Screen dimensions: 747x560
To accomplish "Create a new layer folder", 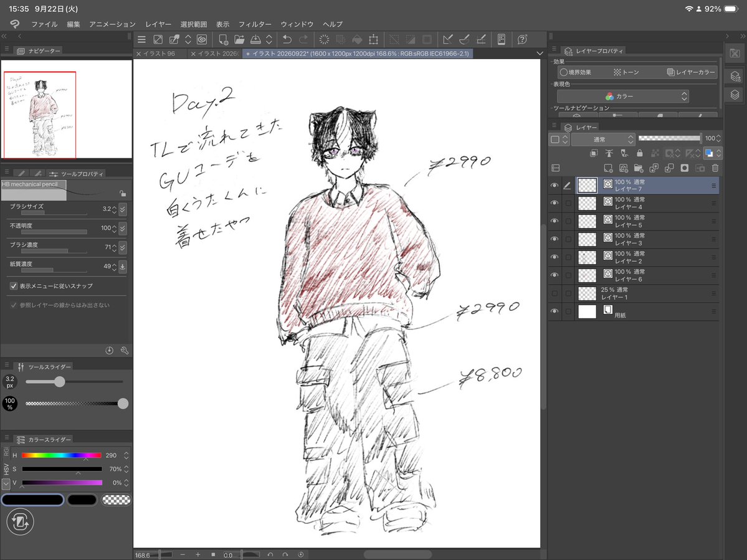I will point(639,168).
